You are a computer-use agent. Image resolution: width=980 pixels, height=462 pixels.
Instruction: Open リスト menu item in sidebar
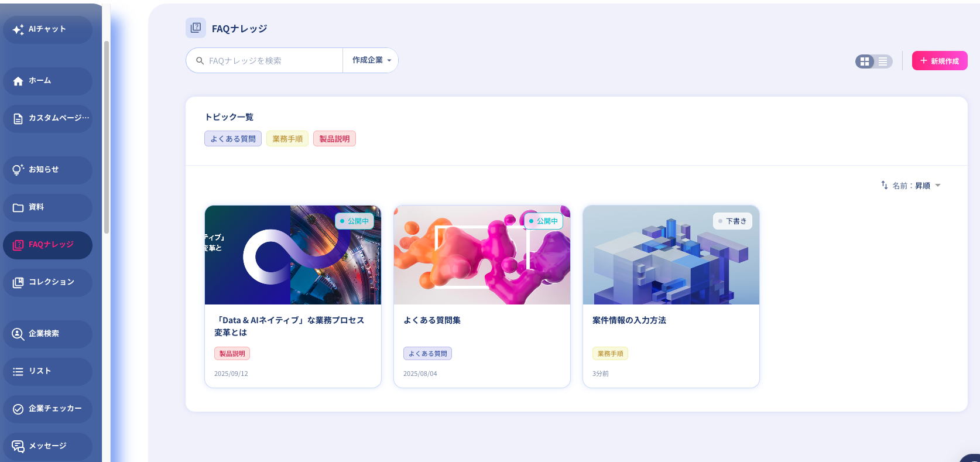point(47,371)
